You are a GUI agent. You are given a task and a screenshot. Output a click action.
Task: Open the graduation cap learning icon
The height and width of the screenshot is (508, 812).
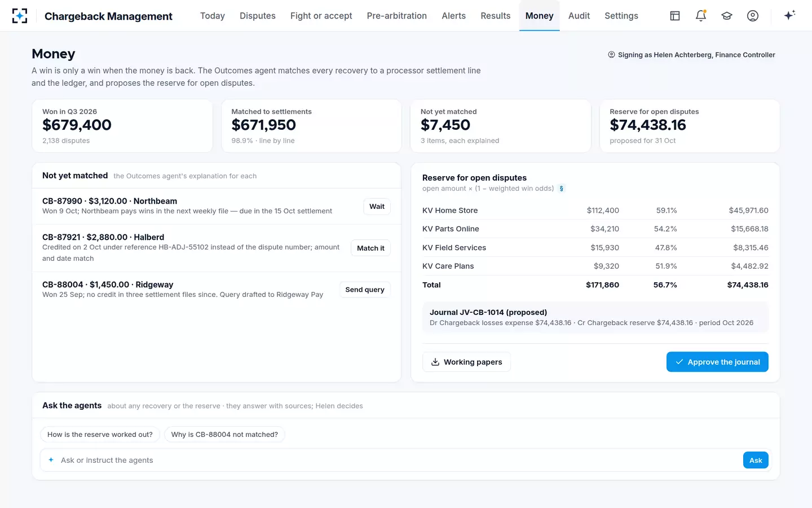point(727,16)
